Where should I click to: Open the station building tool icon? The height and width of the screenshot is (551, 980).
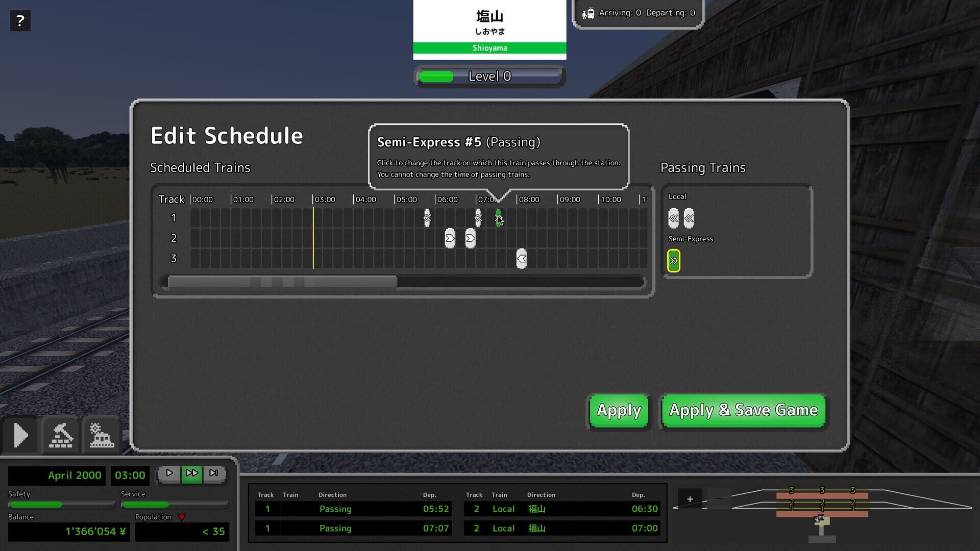102,435
